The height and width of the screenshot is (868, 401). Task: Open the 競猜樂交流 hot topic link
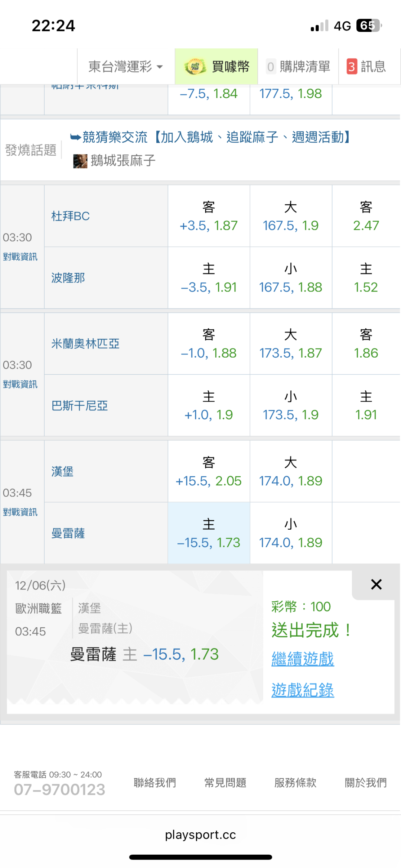tap(212, 137)
